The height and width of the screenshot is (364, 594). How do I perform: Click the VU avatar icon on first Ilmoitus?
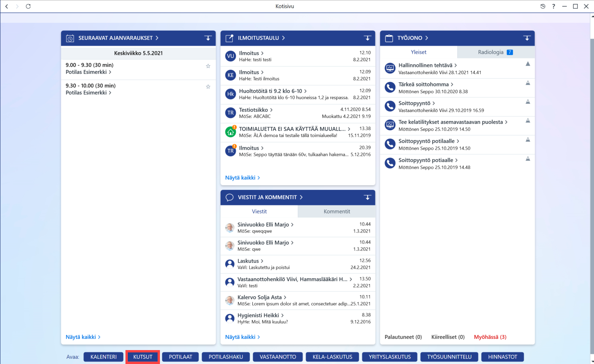(x=230, y=56)
